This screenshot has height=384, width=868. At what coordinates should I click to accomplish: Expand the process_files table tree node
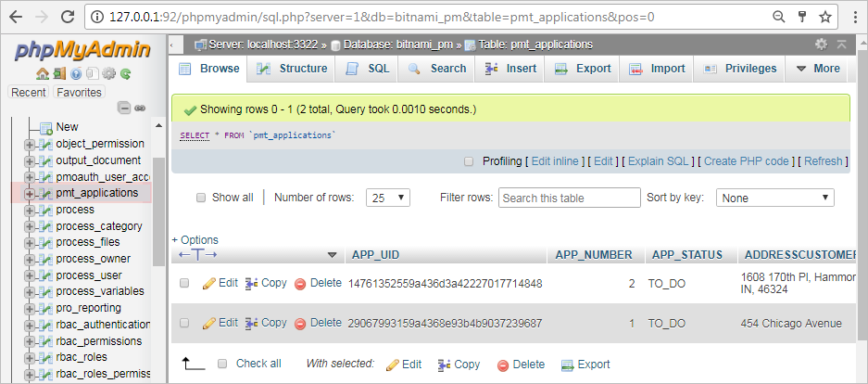click(x=30, y=243)
